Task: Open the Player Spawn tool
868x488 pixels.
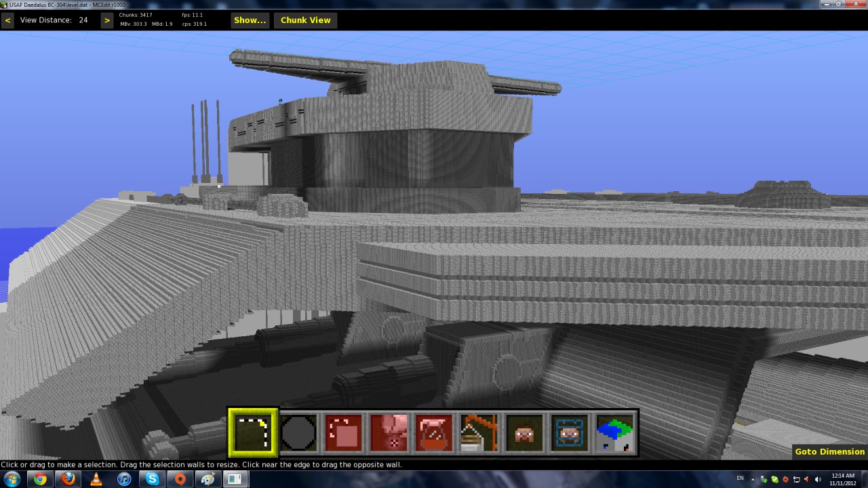Action: pyautogui.click(x=568, y=432)
